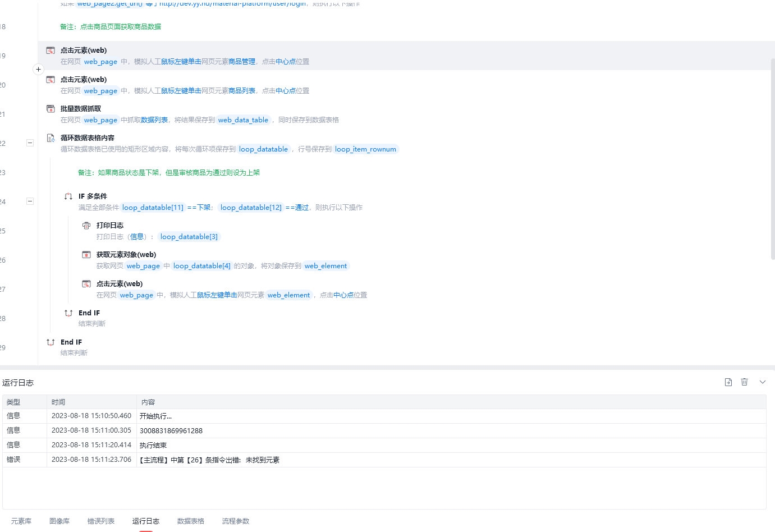Click the flow editor vertical scrollbar

773,158
